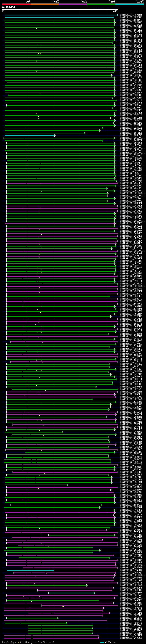Click the cyan alignment bar of UniRef100_A8J1A3
This screenshot has width=146, height=644.
(x=61, y=15)
